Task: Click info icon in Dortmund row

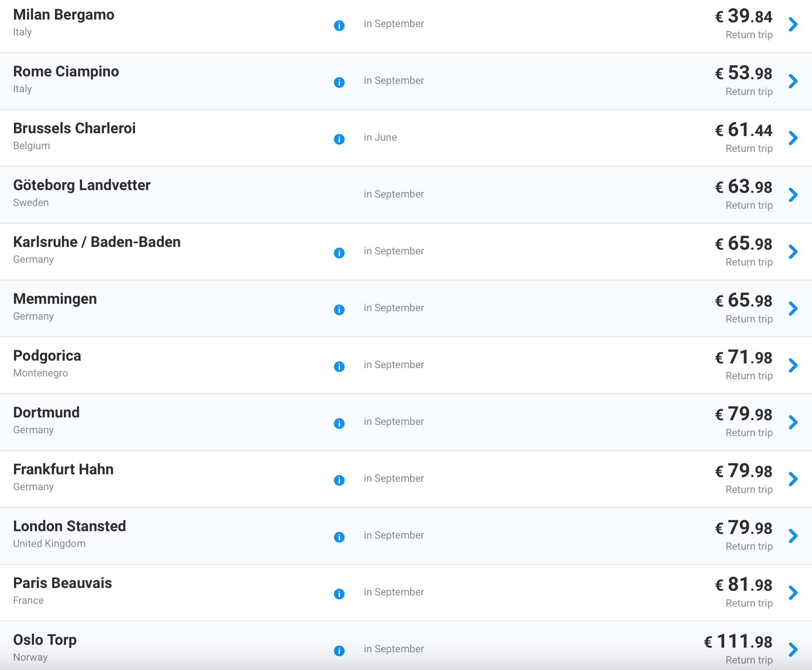Action: [x=339, y=424]
